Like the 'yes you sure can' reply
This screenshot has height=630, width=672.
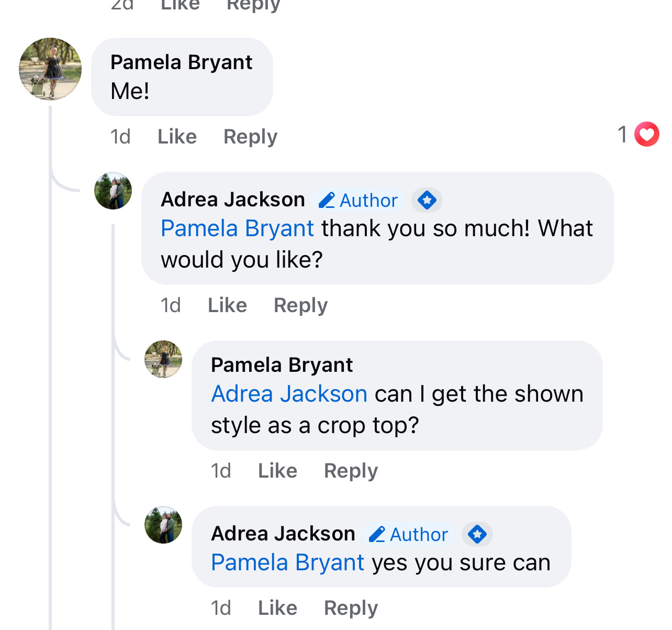[277, 608]
